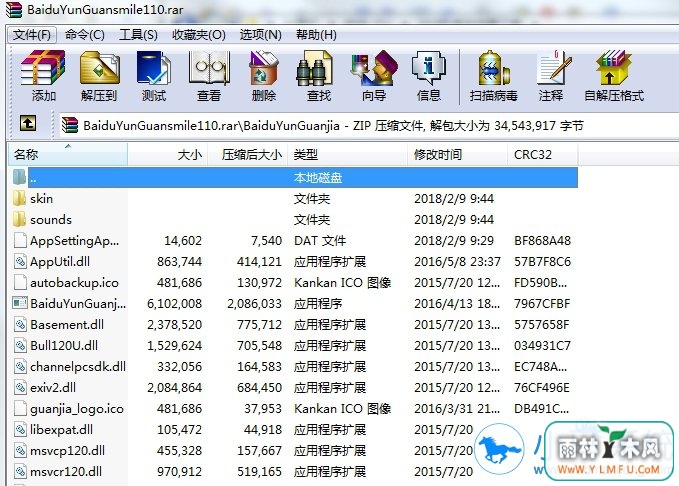Screen dimensions: 679x486
Task: Click packed size value 705,548
Action: point(259,346)
